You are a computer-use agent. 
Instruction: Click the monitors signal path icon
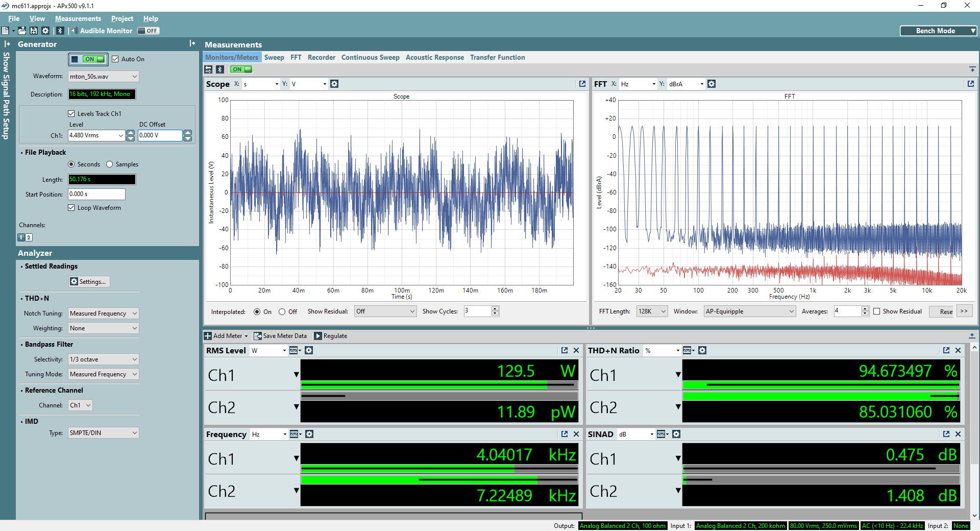click(x=208, y=69)
